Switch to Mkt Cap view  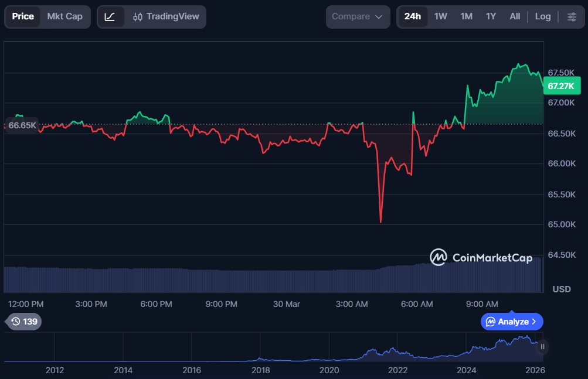point(64,16)
